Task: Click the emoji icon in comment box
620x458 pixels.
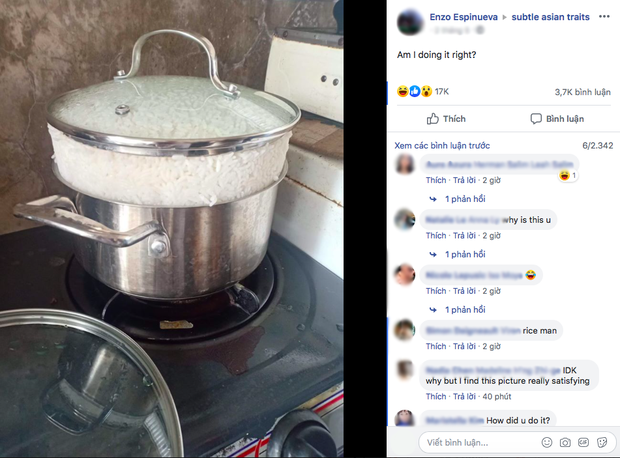Action: (547, 442)
